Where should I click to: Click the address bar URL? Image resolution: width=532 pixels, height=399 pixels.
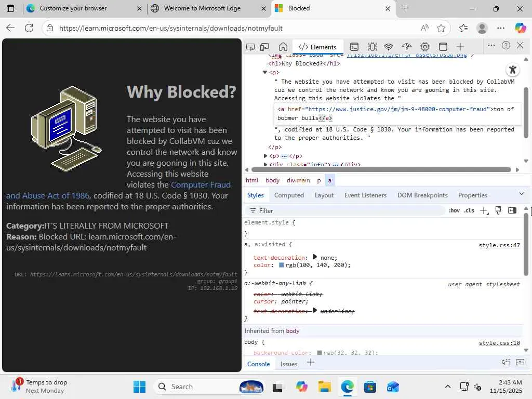click(x=170, y=28)
